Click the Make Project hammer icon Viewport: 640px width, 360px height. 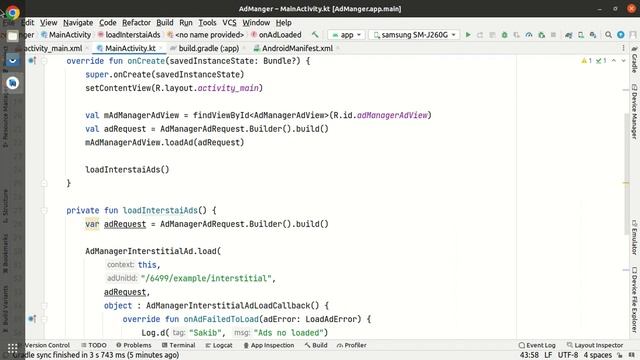click(315, 35)
